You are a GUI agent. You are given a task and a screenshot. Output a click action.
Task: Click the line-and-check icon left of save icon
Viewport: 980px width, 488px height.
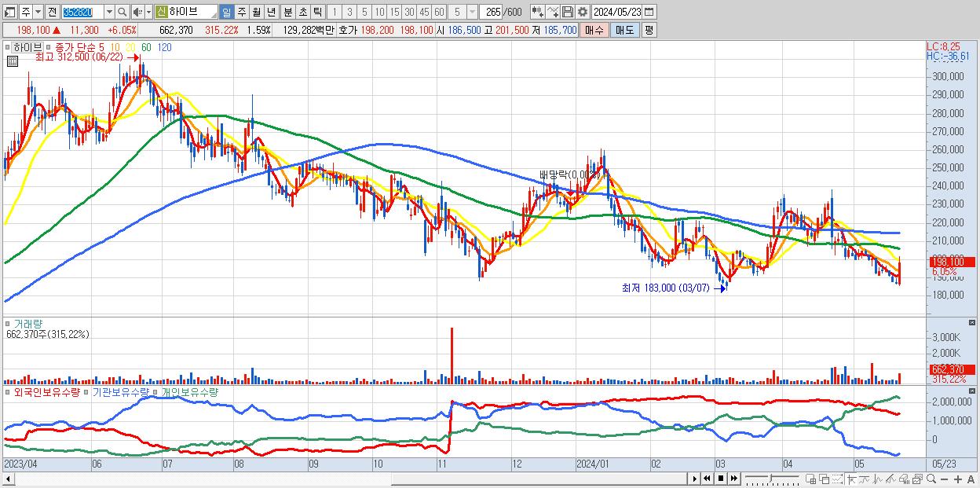click(552, 12)
